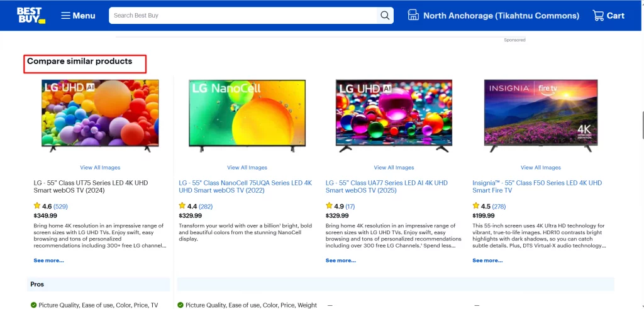Image resolution: width=644 pixels, height=309 pixels.
Task: Expand See more for Insignia F50 description
Action: [487, 261]
